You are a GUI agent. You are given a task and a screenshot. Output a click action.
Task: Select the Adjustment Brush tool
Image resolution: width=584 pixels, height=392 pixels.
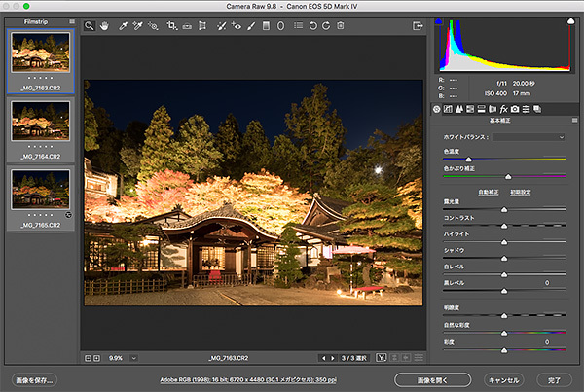click(x=251, y=25)
